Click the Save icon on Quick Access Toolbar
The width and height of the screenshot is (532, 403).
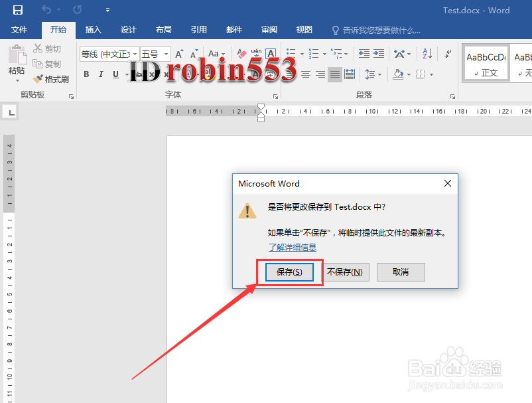click(x=18, y=10)
